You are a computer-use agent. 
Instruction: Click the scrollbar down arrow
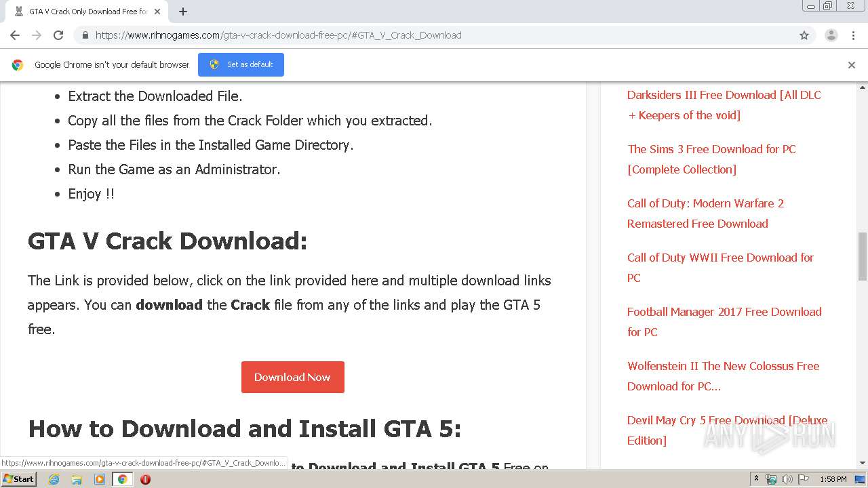point(863,464)
